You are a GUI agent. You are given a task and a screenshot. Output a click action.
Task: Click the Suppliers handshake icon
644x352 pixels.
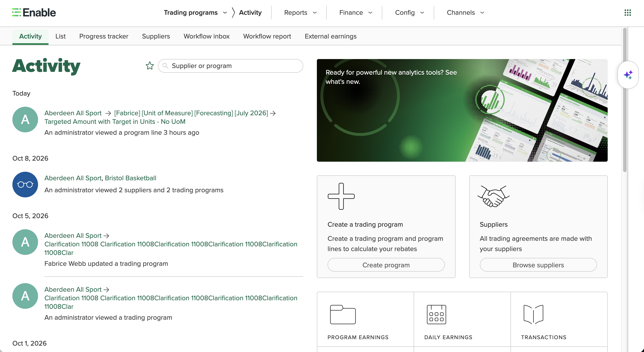[493, 196]
